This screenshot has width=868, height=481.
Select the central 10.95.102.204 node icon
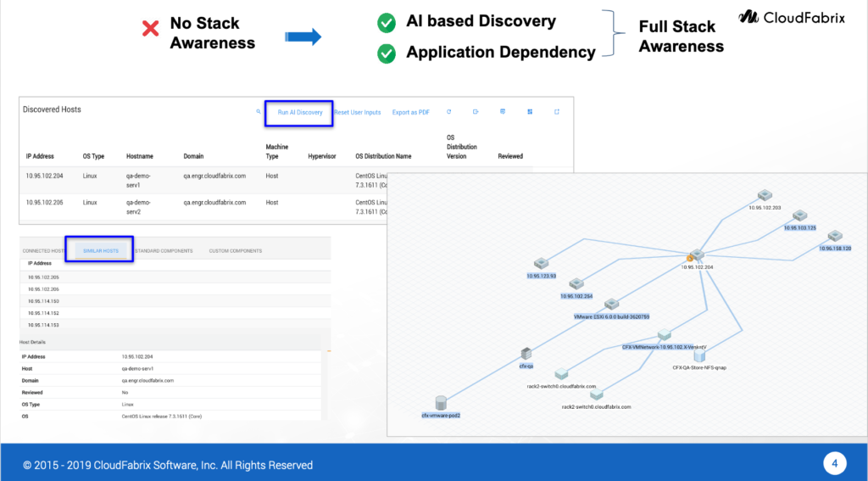[x=696, y=255]
